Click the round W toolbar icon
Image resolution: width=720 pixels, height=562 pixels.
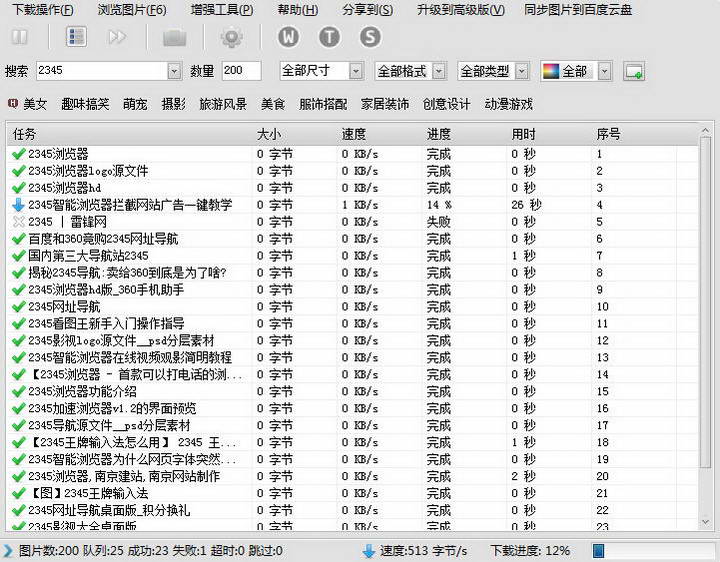[x=289, y=38]
